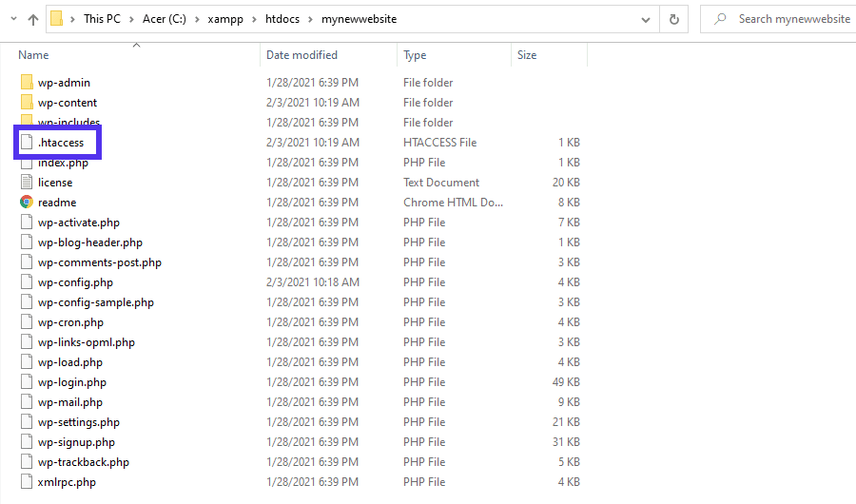The image size is (856, 504).
Task: Refresh the mynewwebsite folder view
Action: (673, 19)
